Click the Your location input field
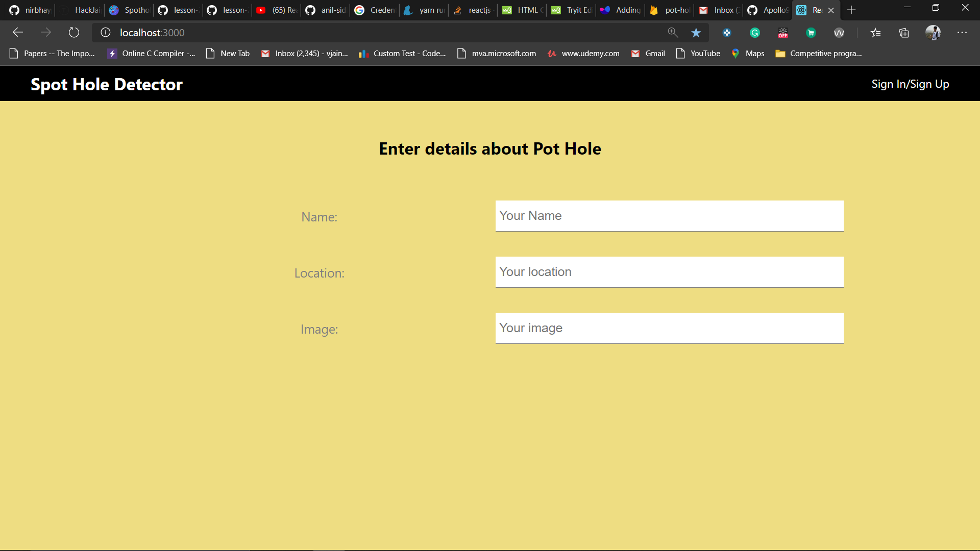The height and width of the screenshot is (551, 980). (669, 272)
